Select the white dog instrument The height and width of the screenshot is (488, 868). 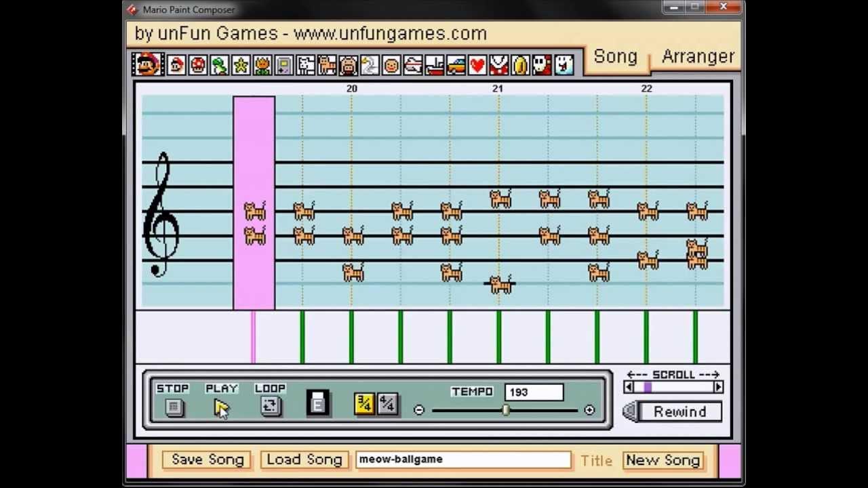point(306,65)
